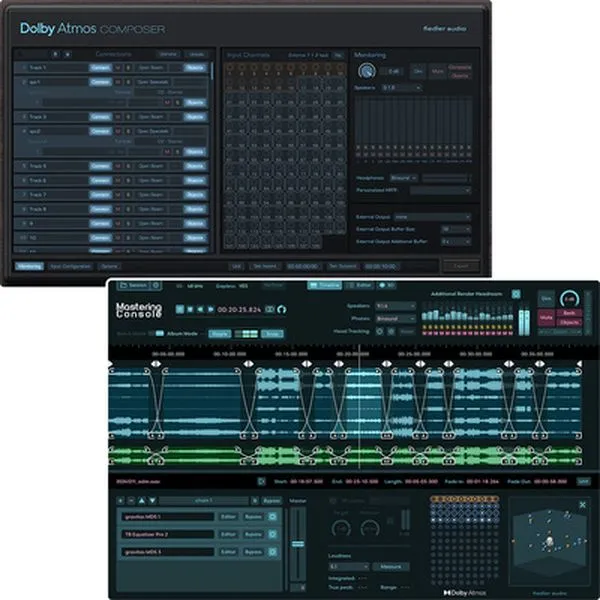This screenshot has height=600, width=600.
Task: Click the gear icon for the last gravitas MDS plugin
Action: [272, 552]
